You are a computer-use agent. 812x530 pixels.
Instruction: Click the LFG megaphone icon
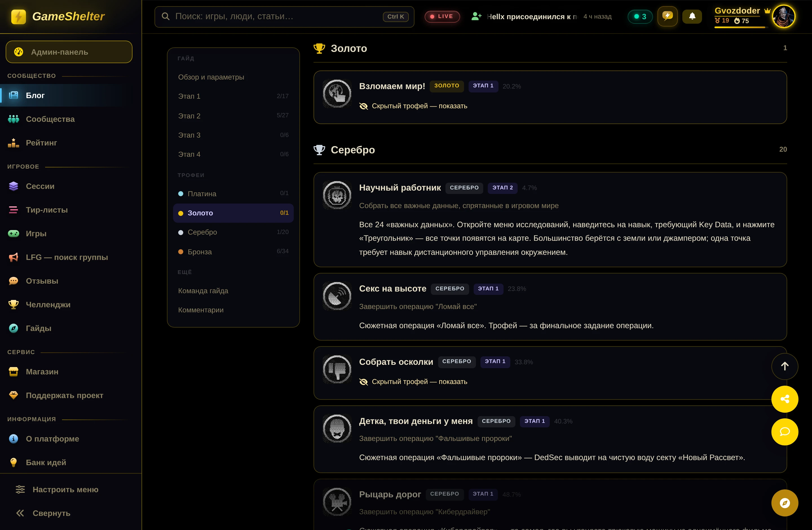(13, 257)
